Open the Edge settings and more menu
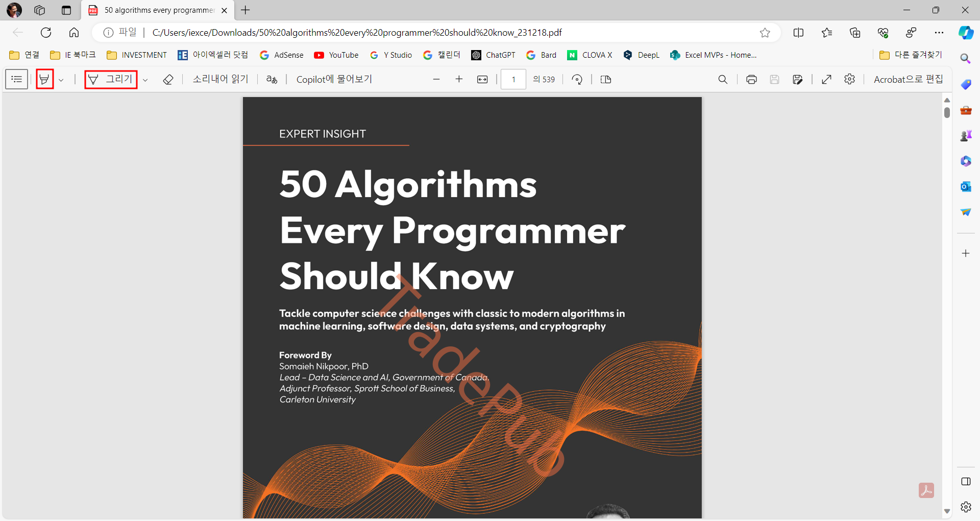Image resolution: width=980 pixels, height=521 pixels. (x=939, y=33)
